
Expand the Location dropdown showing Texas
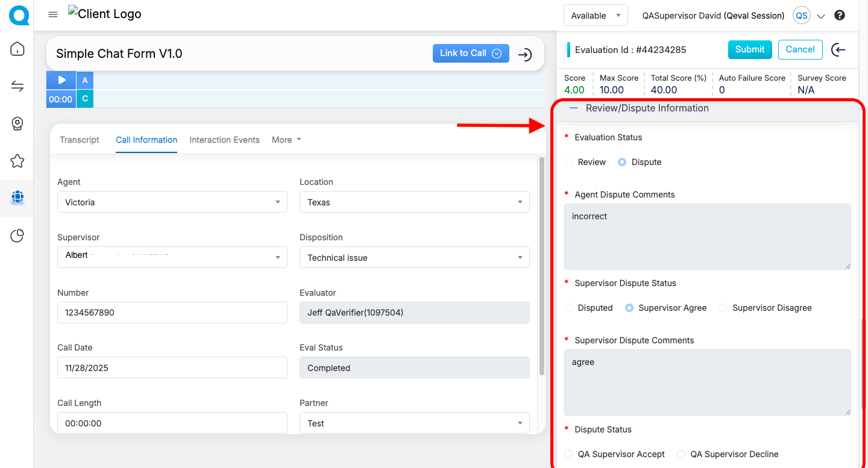pyautogui.click(x=414, y=202)
